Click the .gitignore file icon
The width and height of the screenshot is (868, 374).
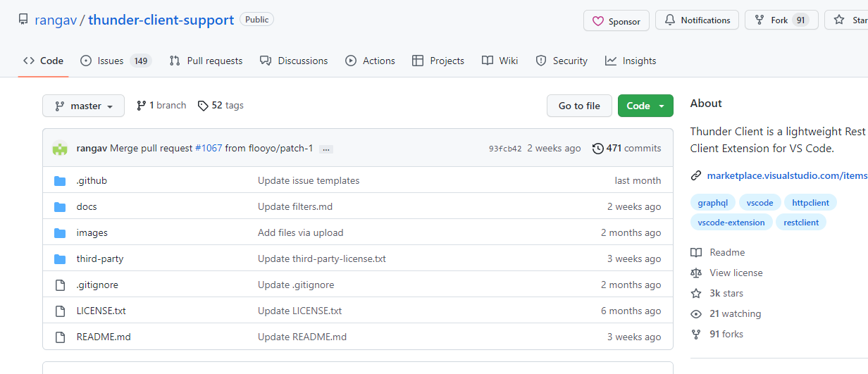[60, 285]
